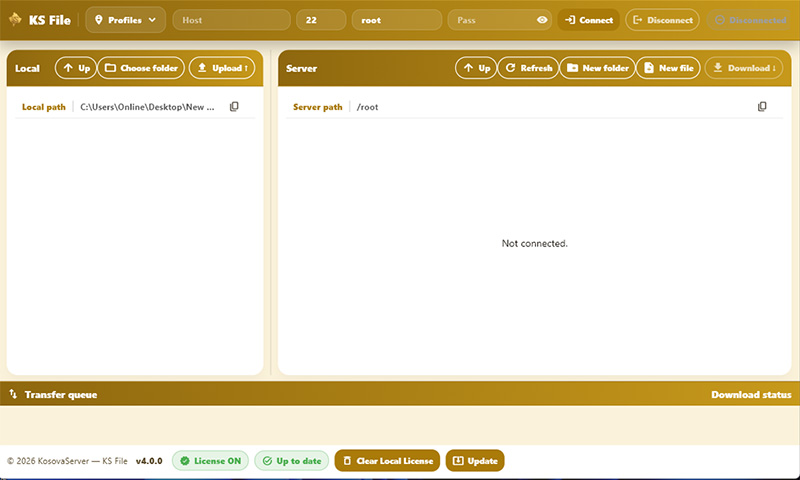This screenshot has height=480, width=800.
Task: Copy the Server path icon
Action: coord(762,107)
